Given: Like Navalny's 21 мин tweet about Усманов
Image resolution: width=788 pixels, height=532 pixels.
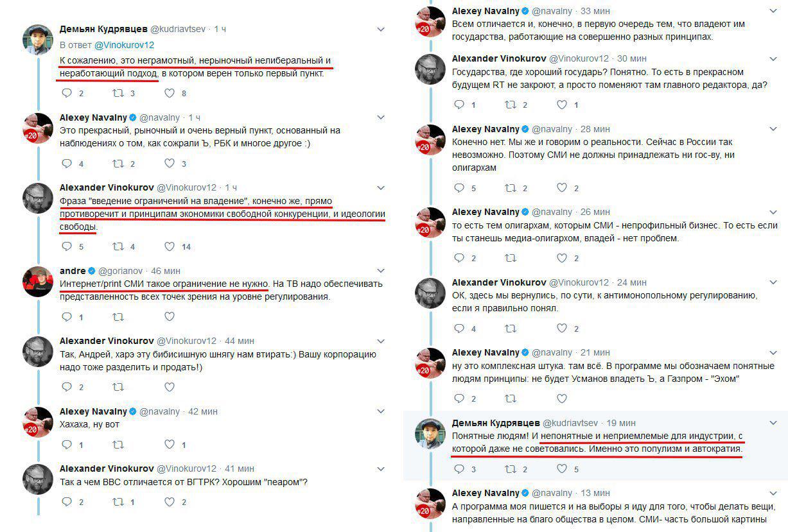Looking at the screenshot, I should (x=562, y=399).
